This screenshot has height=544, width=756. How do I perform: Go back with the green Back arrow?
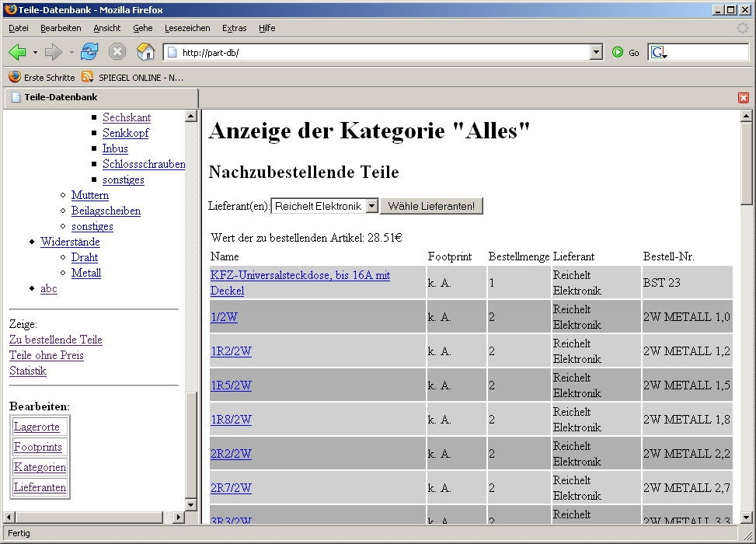[x=17, y=51]
